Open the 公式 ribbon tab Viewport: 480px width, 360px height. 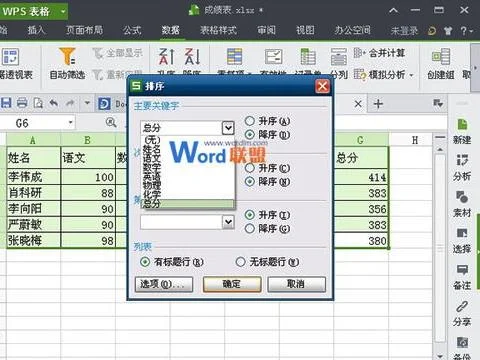(132, 30)
